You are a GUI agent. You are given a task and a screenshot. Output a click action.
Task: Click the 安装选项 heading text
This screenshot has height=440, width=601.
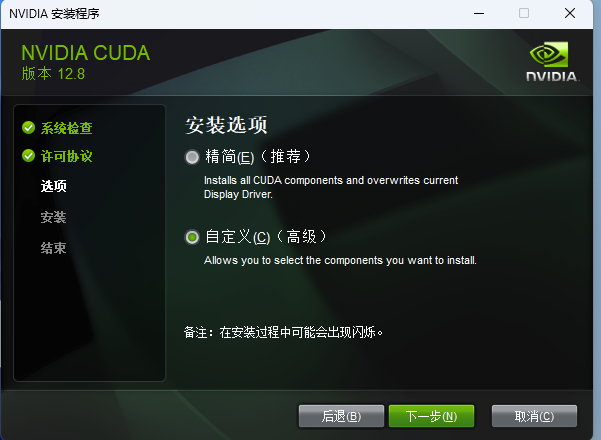pyautogui.click(x=226, y=125)
